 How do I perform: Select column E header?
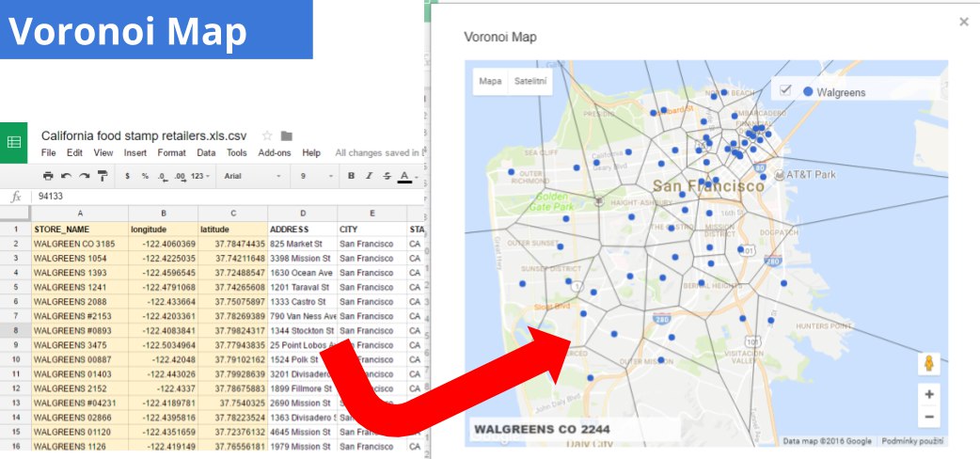point(371,214)
